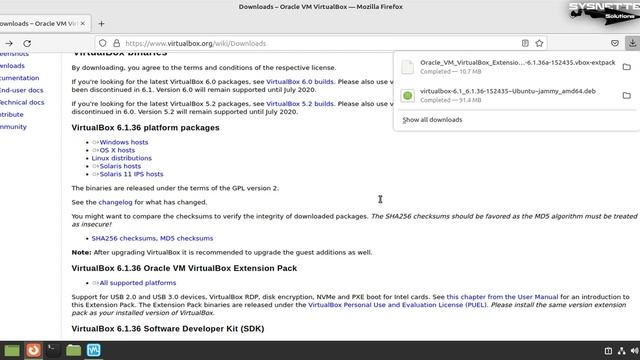Click the Solaris hosts link
The height and width of the screenshot is (360, 640).
point(120,166)
